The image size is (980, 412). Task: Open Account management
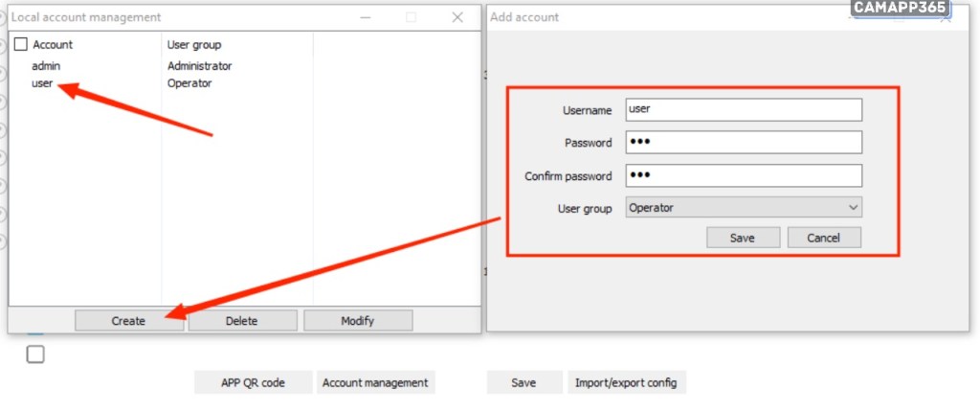(375, 382)
